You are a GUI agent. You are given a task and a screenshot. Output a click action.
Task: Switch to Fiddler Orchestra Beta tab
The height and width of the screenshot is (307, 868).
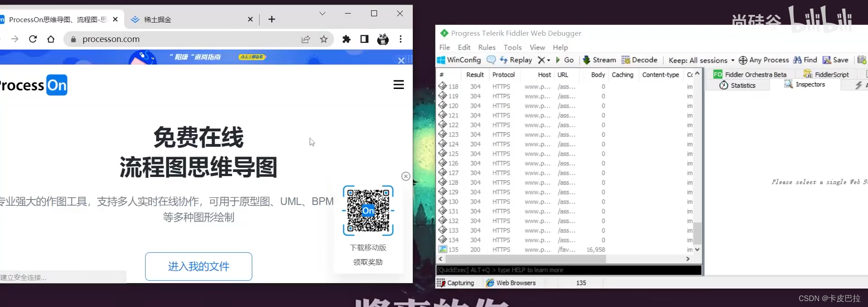point(750,74)
